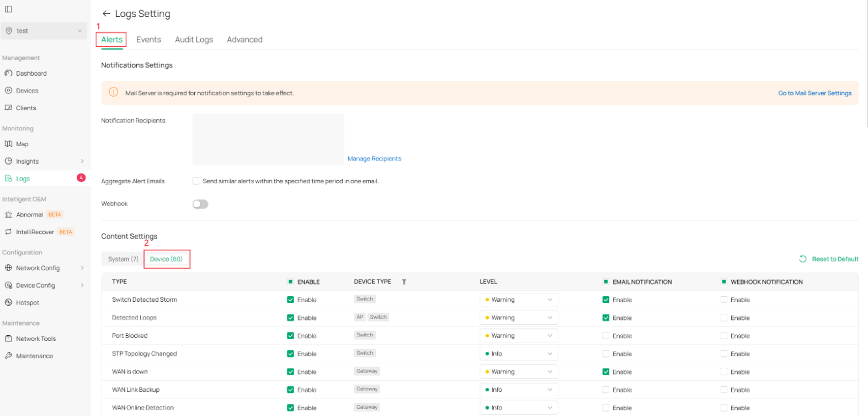Image resolution: width=868 pixels, height=416 pixels.
Task: Click the WAN Link Backup type cell
Action: click(136, 389)
